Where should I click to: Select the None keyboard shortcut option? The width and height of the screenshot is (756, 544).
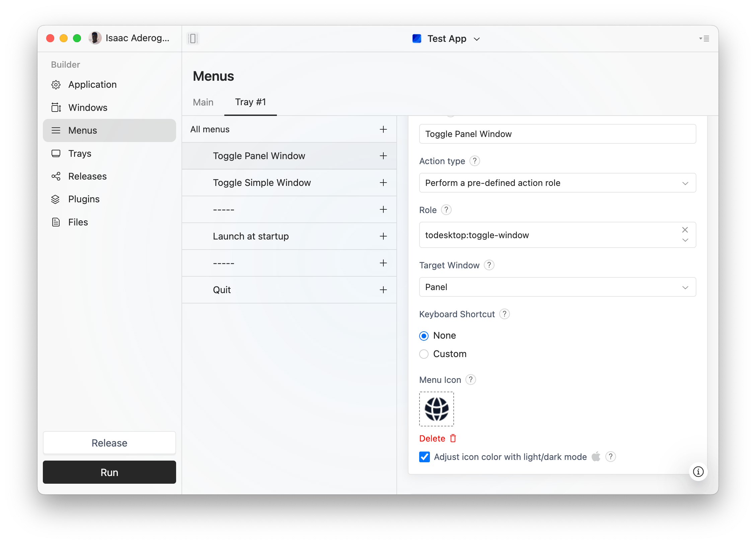[424, 335]
